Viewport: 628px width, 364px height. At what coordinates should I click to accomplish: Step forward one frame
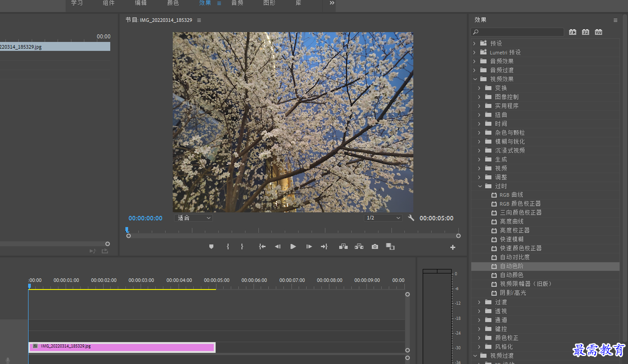309,247
